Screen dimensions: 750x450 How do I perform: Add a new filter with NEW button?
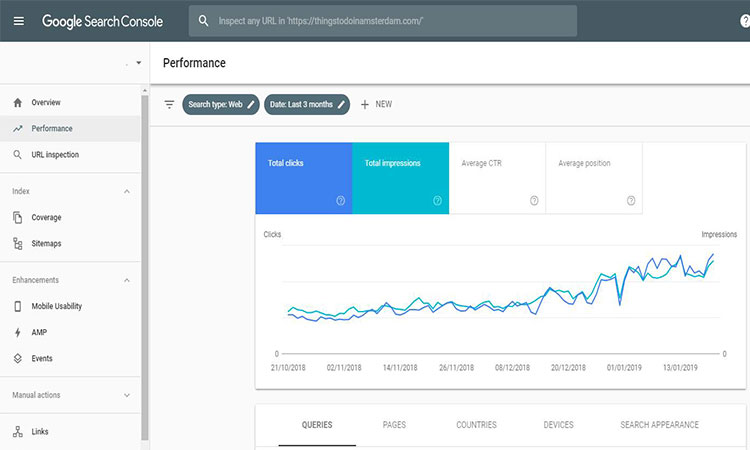coord(376,104)
